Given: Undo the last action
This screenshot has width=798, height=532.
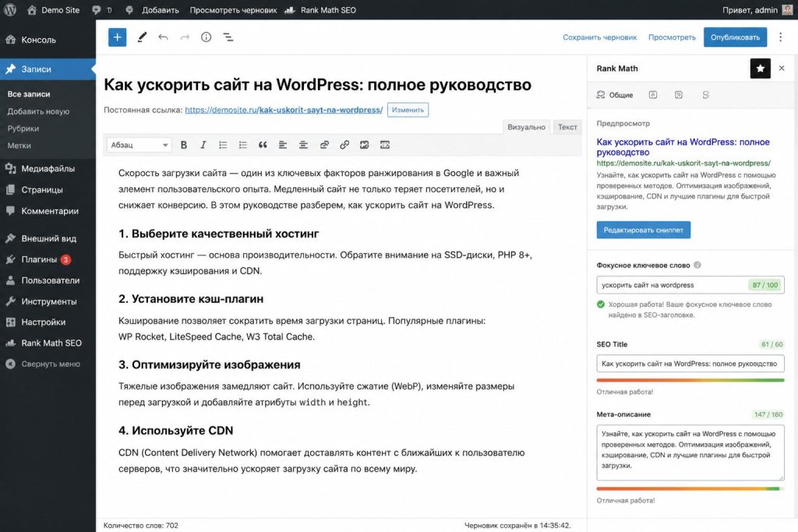Looking at the screenshot, I should point(163,37).
